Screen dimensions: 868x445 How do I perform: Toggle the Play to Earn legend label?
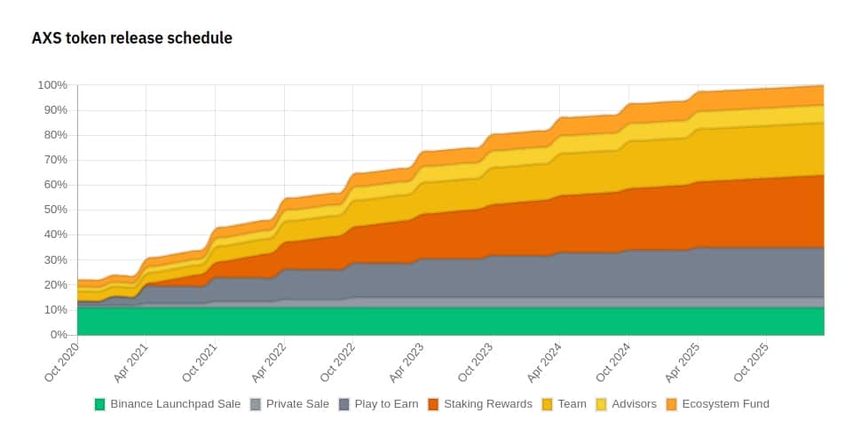386,404
